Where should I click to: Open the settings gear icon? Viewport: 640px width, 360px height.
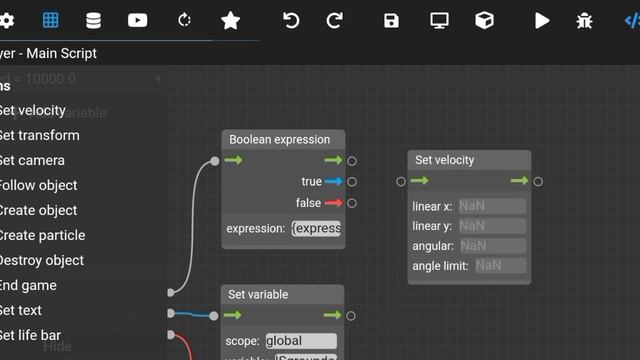[x=7, y=20]
